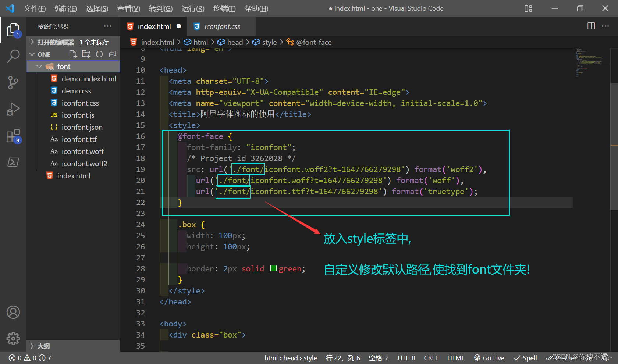Image resolution: width=618 pixels, height=364 pixels.
Task: Click @font-face breadcrumb segment
Action: coord(309,42)
